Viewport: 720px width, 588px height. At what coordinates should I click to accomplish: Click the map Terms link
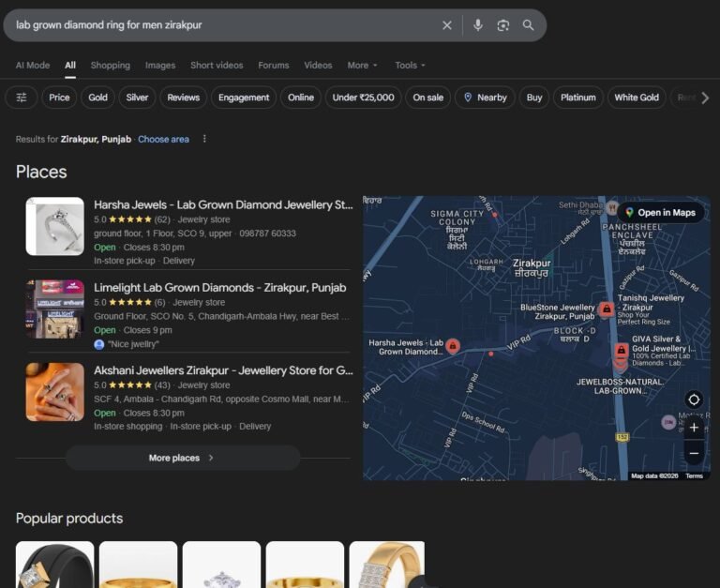point(694,475)
